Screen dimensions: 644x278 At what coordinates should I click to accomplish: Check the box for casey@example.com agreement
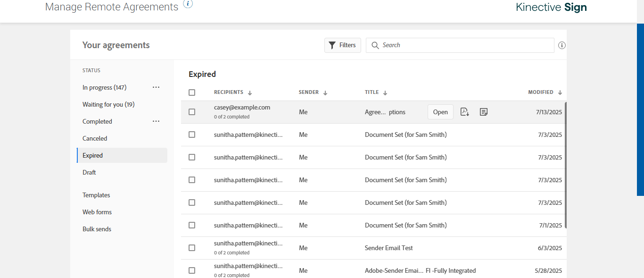[192, 112]
